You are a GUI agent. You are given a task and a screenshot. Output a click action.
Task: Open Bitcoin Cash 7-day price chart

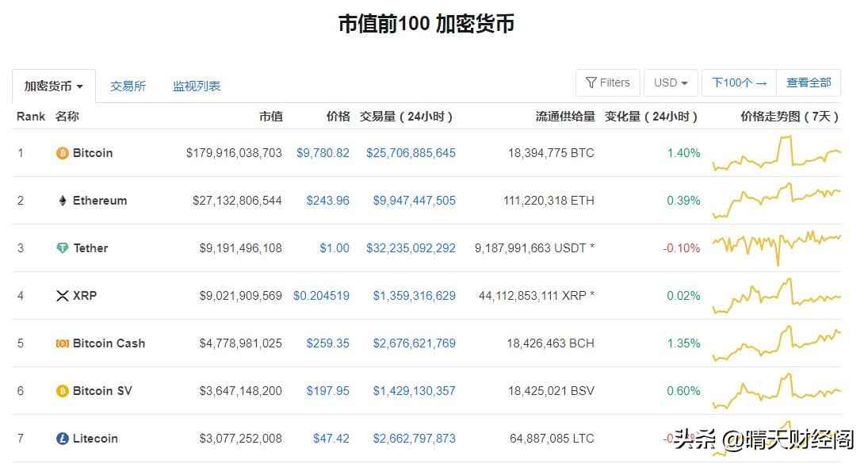777,343
